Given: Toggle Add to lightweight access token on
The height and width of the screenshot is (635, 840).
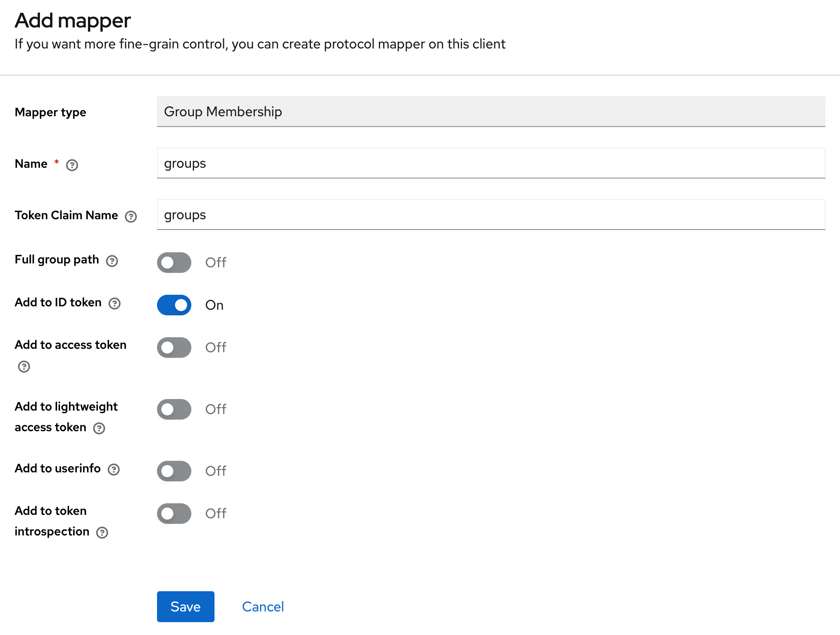Looking at the screenshot, I should click(174, 409).
